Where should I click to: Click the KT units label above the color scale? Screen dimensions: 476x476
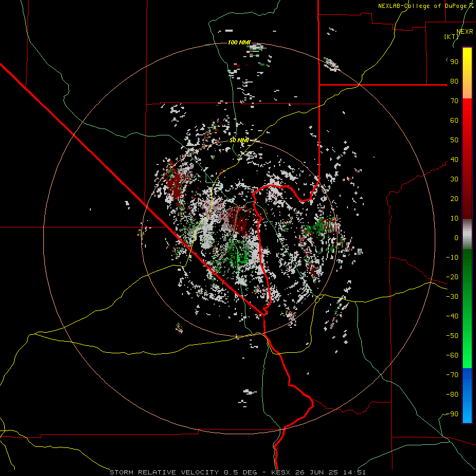coord(452,36)
